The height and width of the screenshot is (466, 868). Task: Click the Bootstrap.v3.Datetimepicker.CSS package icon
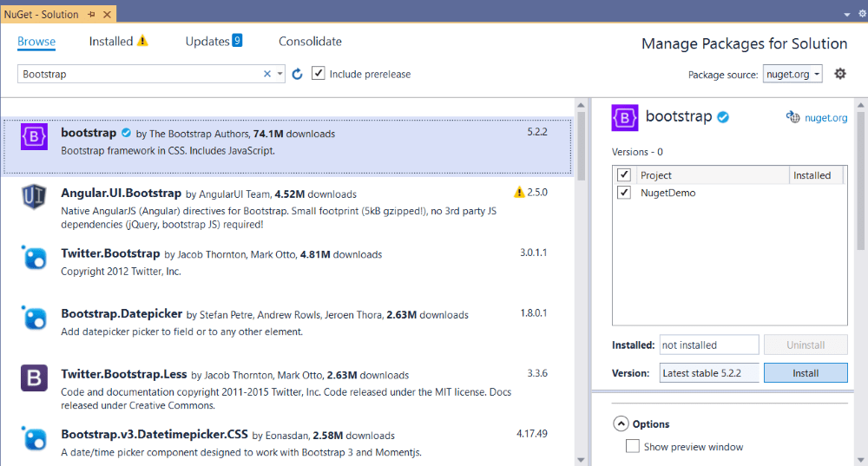click(34, 438)
